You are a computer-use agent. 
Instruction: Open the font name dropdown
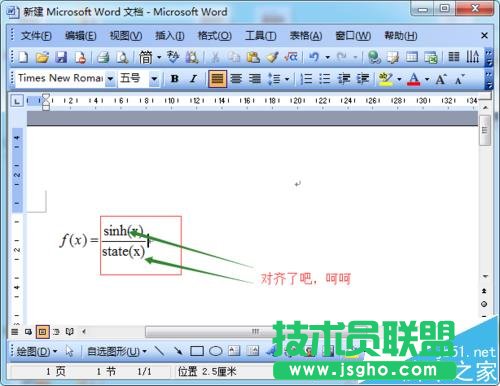[110, 79]
